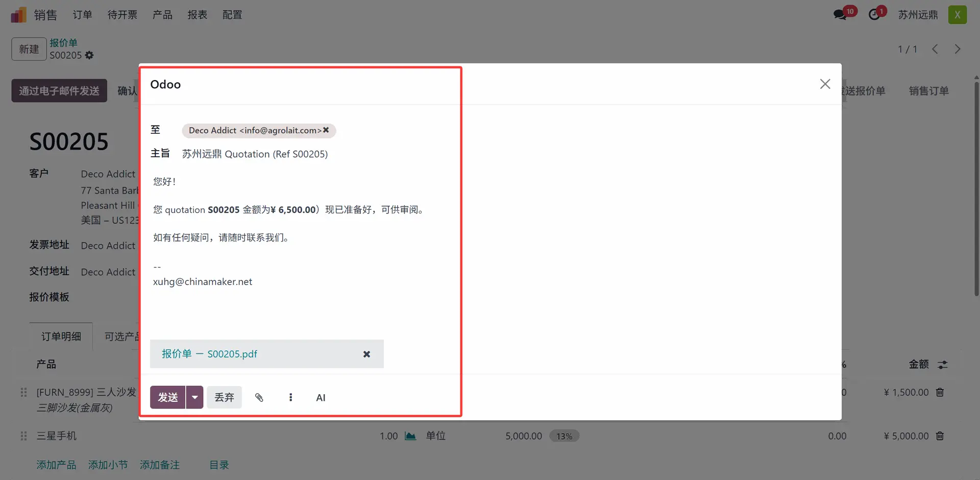The image size is (980, 480).
Task: Switch to the 订单明细 tab
Action: (x=61, y=337)
